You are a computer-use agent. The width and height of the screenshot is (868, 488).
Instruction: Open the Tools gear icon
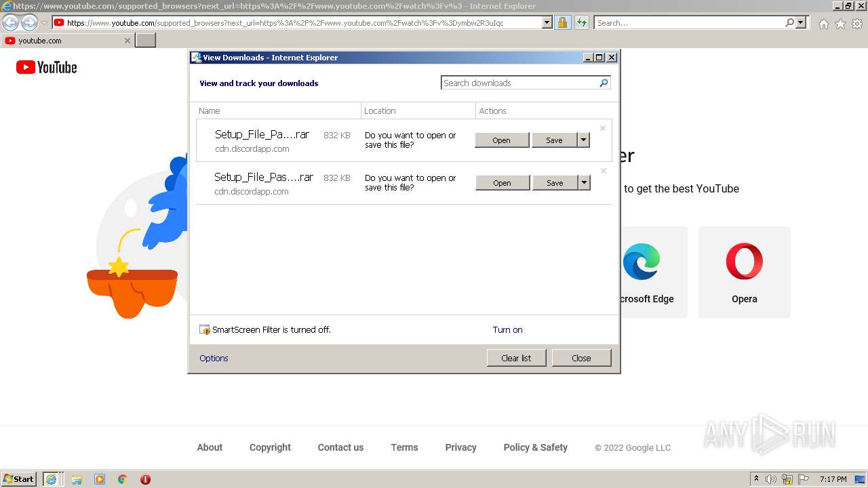tap(857, 24)
